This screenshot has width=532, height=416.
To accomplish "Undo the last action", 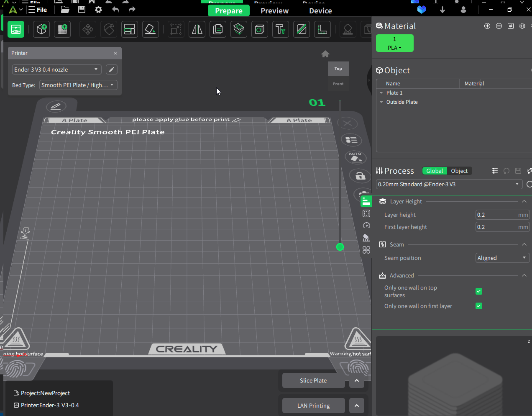I will click(115, 9).
